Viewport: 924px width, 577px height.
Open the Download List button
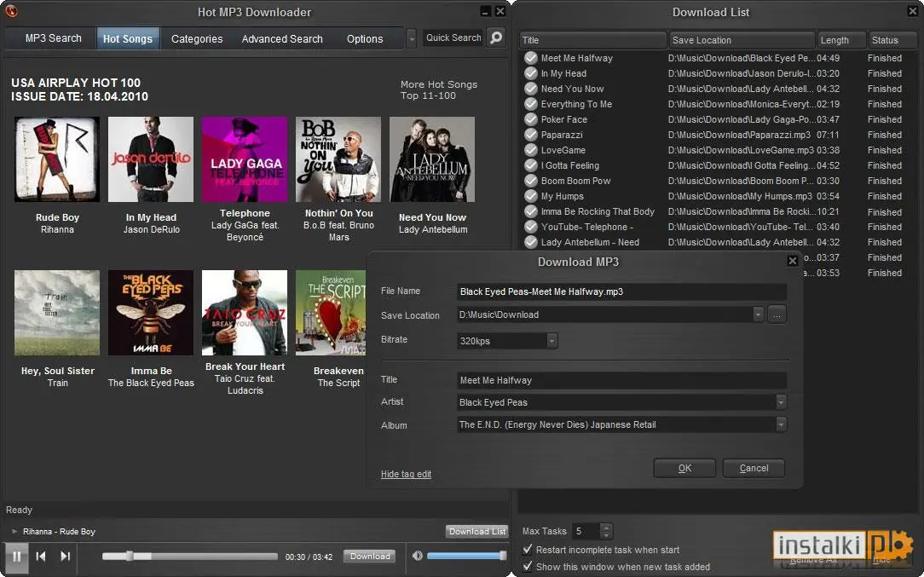[x=476, y=531]
